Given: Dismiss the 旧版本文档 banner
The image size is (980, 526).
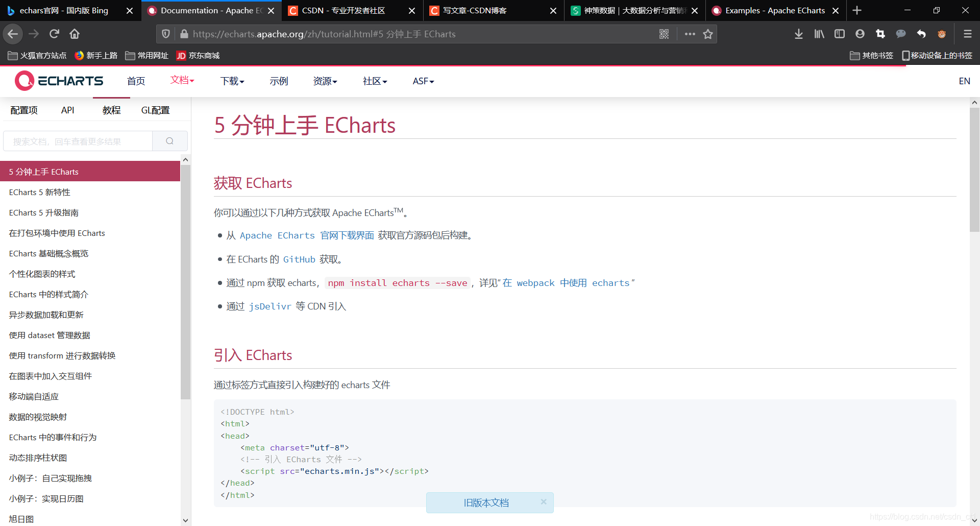Looking at the screenshot, I should tap(544, 502).
